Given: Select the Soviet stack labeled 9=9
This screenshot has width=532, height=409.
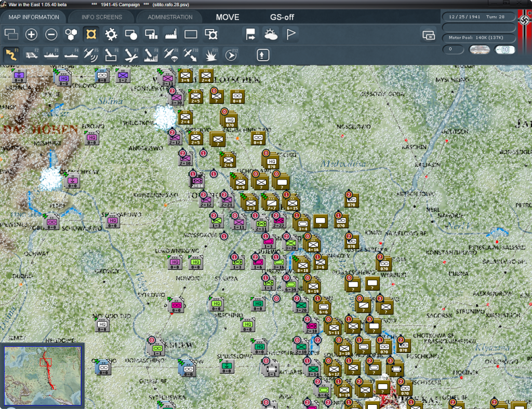Looking at the screenshot, I should tap(240, 182).
